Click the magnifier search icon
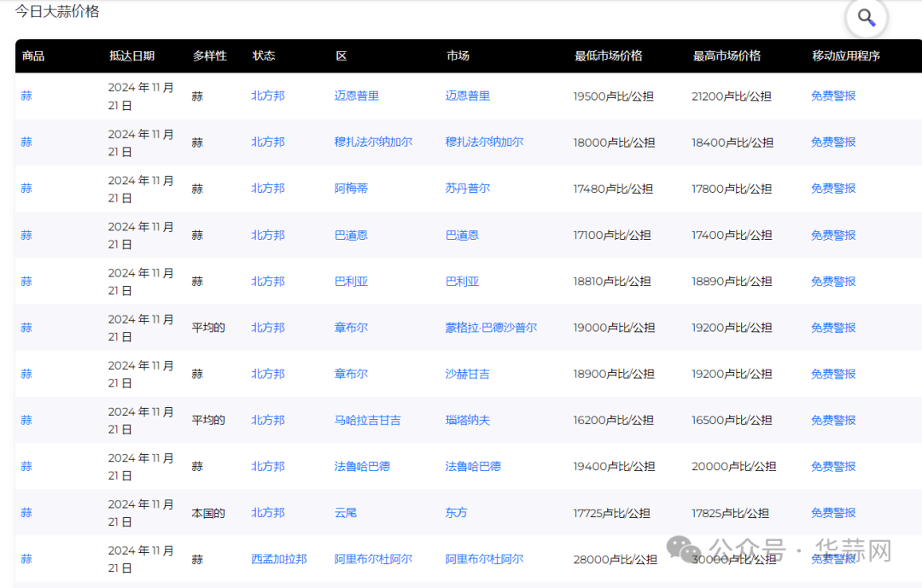 pyautogui.click(x=867, y=18)
